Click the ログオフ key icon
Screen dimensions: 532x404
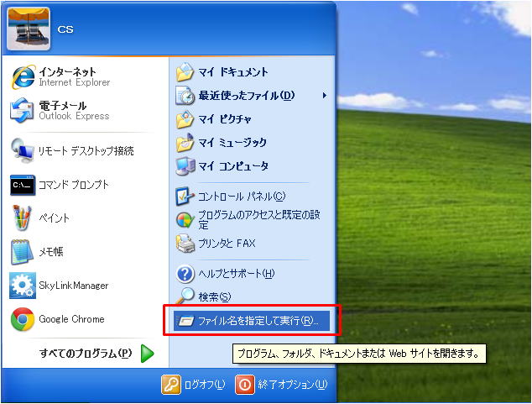[171, 385]
